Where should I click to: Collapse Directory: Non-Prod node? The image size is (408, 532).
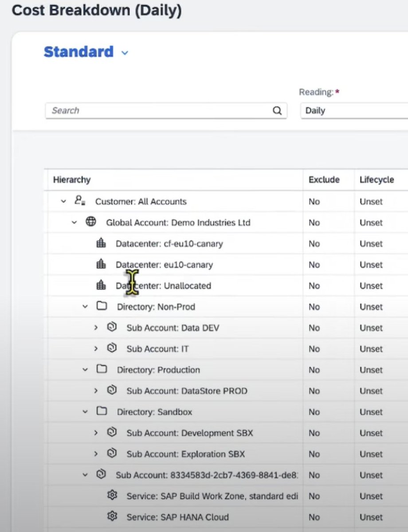click(x=85, y=307)
